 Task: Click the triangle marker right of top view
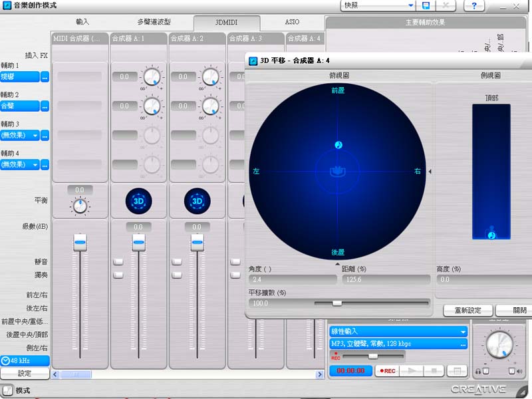click(430, 172)
